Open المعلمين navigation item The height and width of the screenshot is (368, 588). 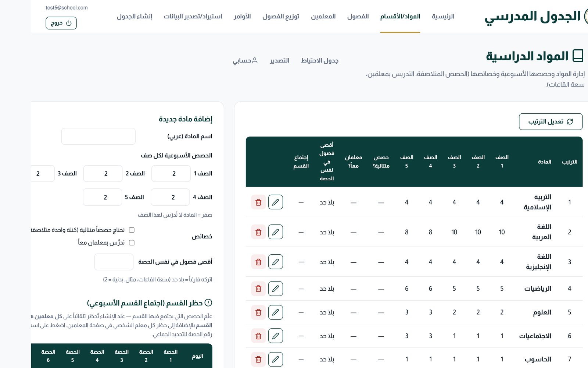pyautogui.click(x=323, y=16)
